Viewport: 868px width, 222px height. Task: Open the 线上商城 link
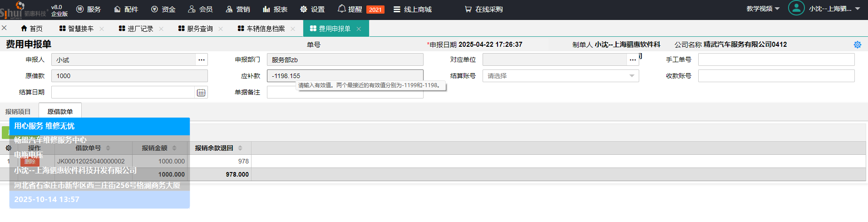[412, 9]
